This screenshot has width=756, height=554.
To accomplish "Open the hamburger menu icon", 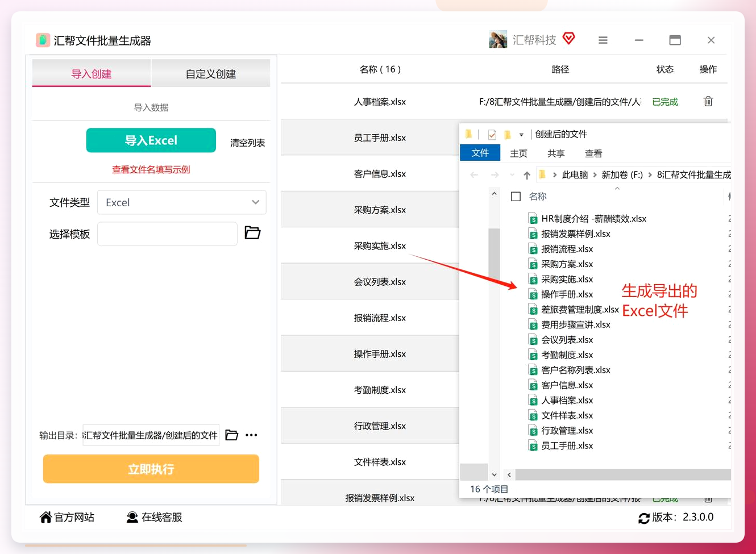I will tap(603, 40).
